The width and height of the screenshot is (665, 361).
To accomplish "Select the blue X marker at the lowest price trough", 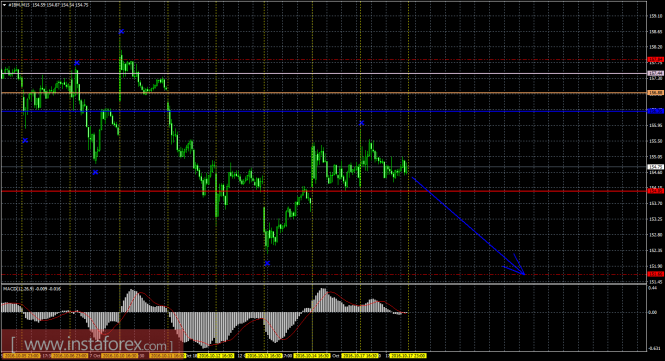I will pyautogui.click(x=267, y=263).
